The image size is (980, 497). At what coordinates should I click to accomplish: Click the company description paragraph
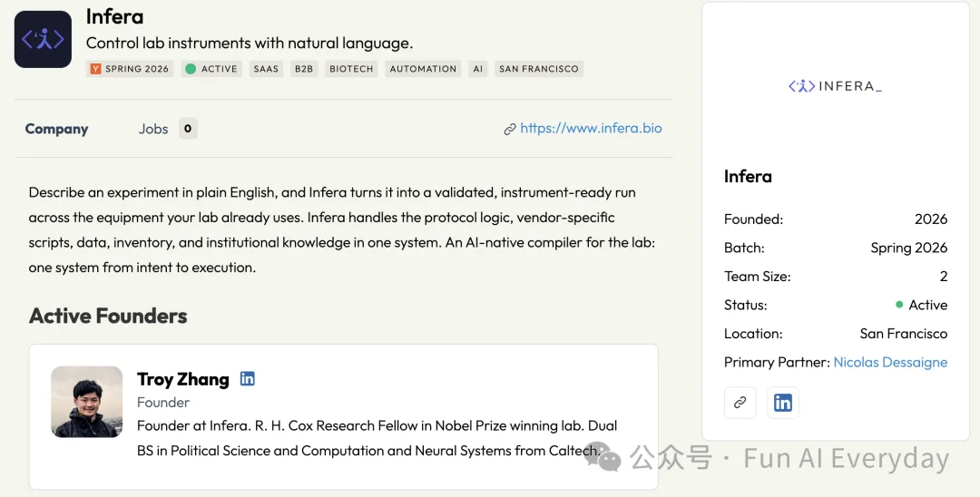point(342,229)
